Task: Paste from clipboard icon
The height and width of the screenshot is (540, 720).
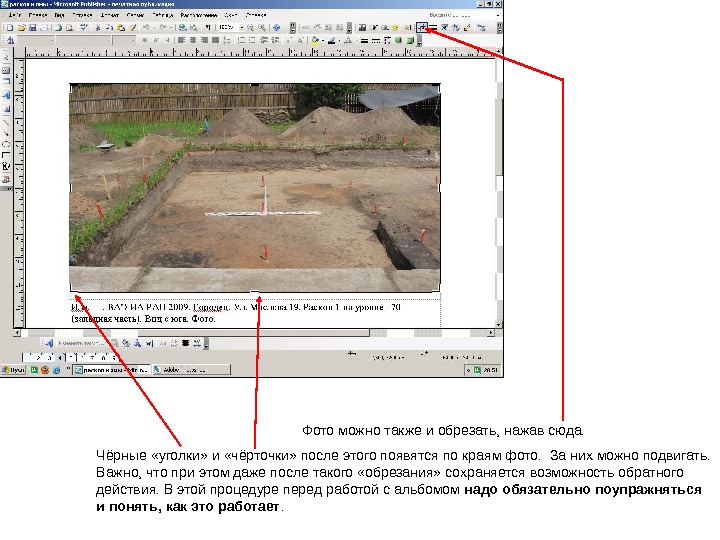Action: click(x=121, y=28)
